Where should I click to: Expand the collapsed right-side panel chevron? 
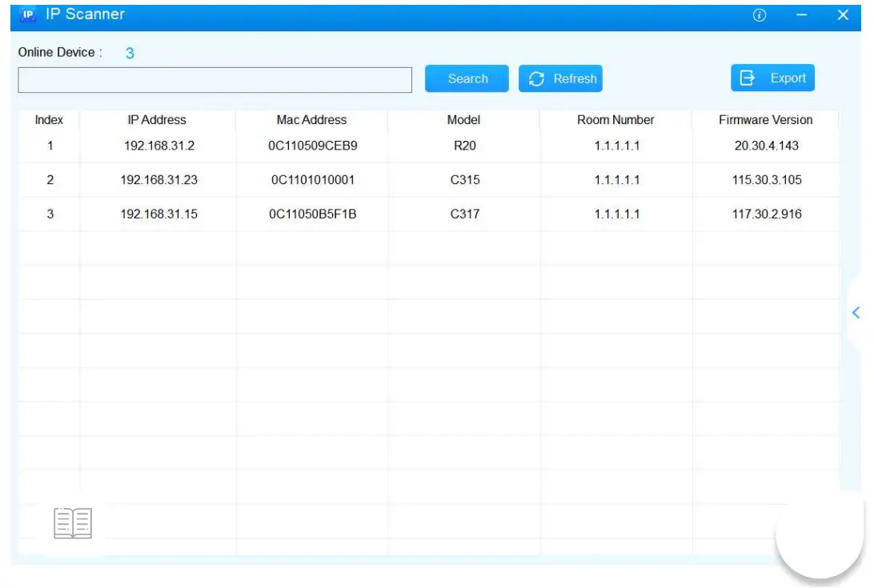(857, 313)
